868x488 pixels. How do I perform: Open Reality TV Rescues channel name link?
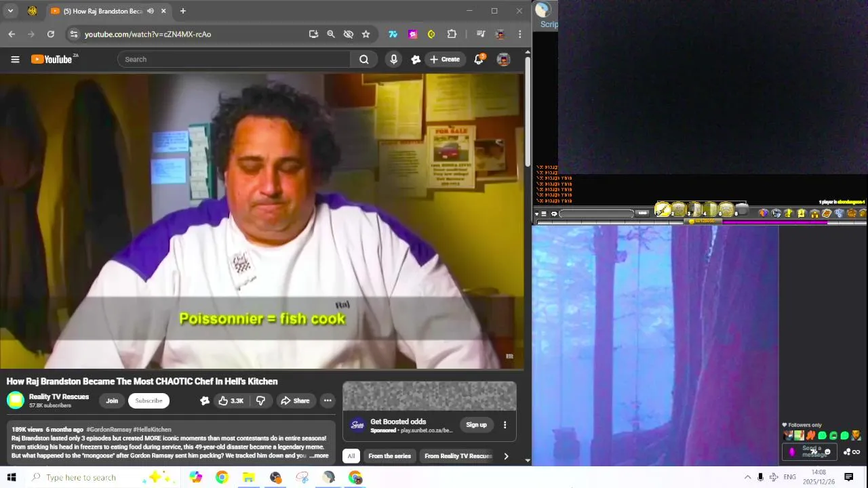pos(59,396)
